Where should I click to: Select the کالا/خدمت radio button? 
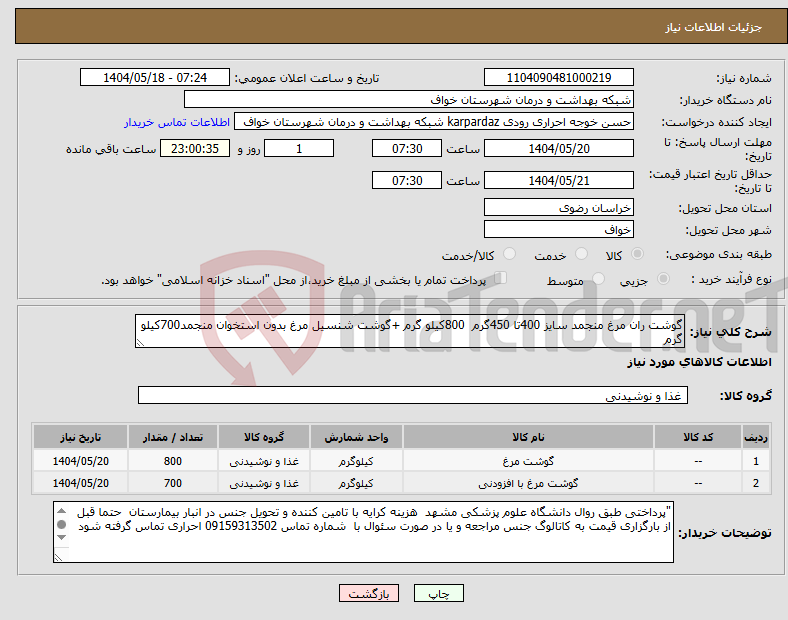click(x=510, y=254)
